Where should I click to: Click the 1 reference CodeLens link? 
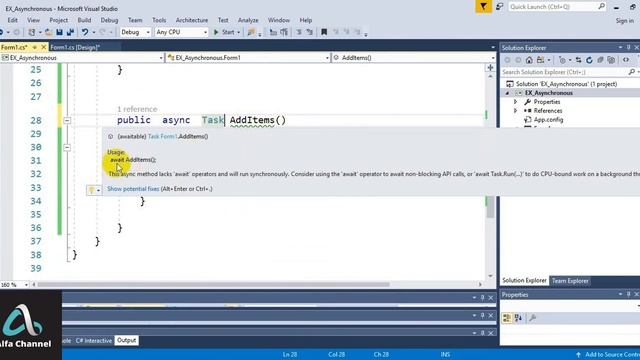click(137, 109)
